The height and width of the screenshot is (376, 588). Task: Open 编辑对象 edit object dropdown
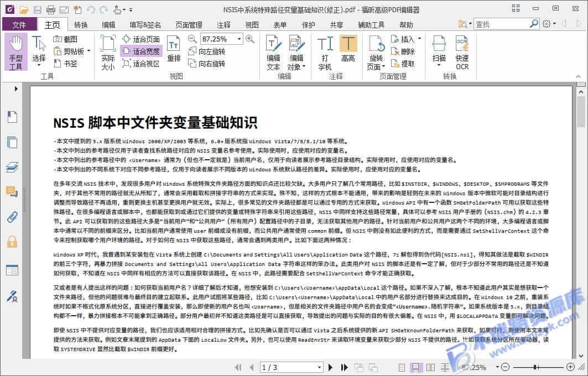(304, 67)
